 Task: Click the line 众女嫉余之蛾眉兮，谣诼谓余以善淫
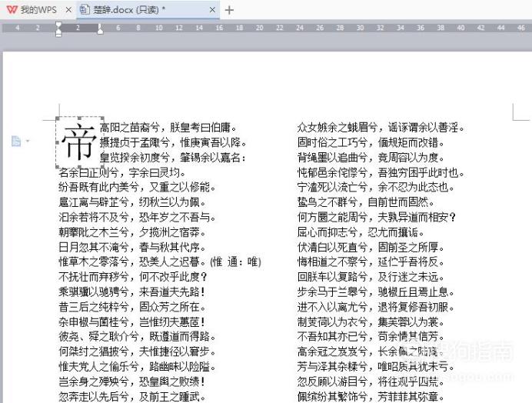[x=381, y=128]
